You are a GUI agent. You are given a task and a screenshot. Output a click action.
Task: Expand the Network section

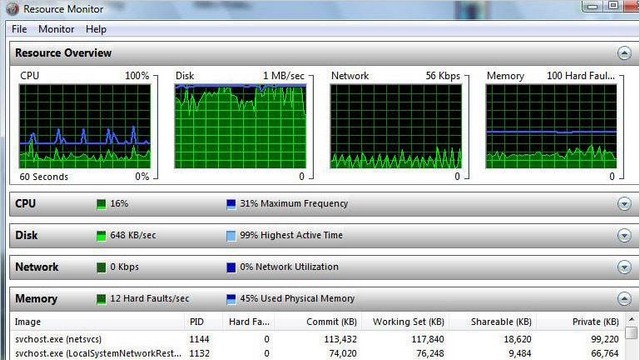click(x=624, y=267)
